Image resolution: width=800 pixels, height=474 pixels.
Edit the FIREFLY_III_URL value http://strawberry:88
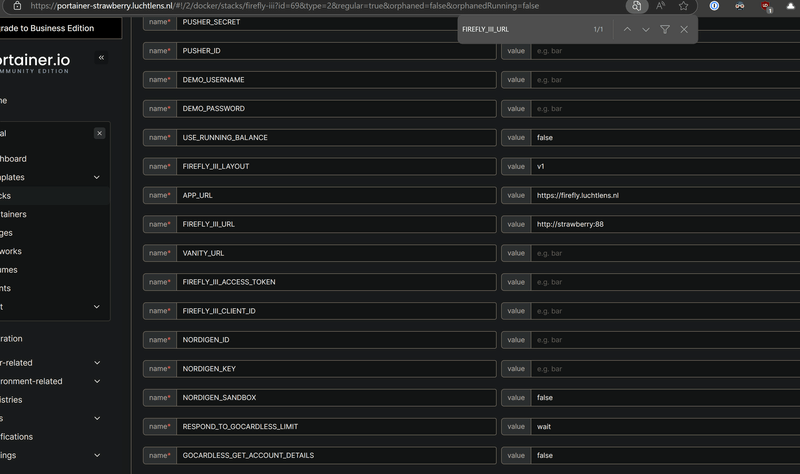(x=666, y=224)
